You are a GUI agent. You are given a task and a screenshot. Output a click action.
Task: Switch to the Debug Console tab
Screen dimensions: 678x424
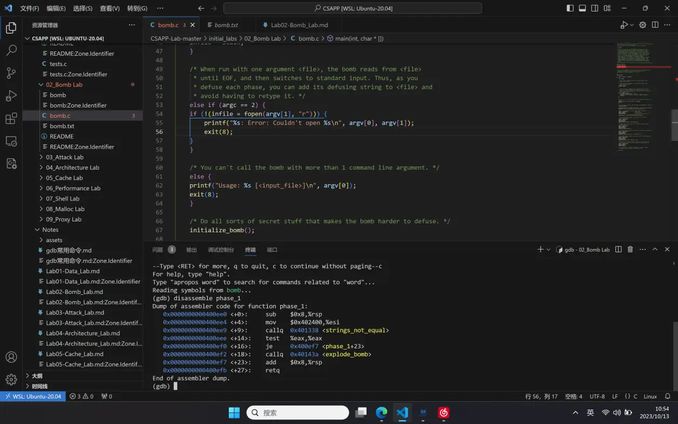[x=221, y=250]
